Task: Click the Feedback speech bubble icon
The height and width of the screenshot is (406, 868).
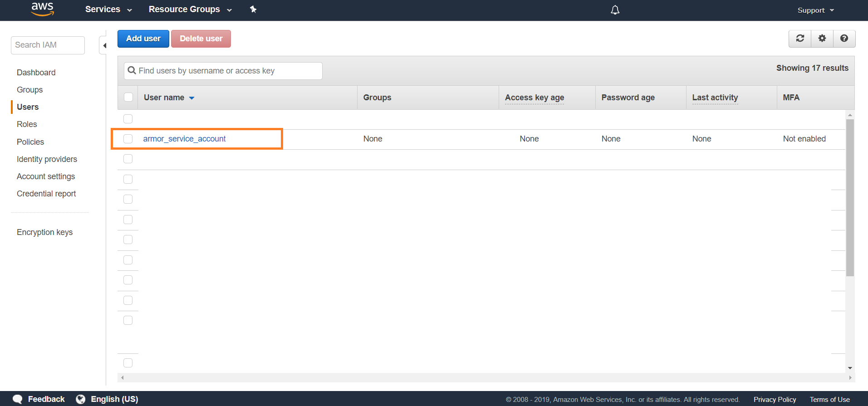Action: [x=18, y=399]
